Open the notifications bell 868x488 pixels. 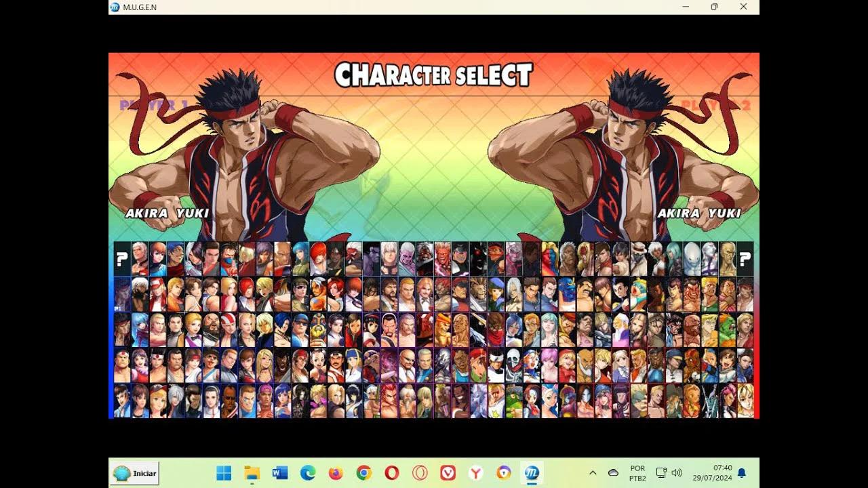(x=741, y=473)
